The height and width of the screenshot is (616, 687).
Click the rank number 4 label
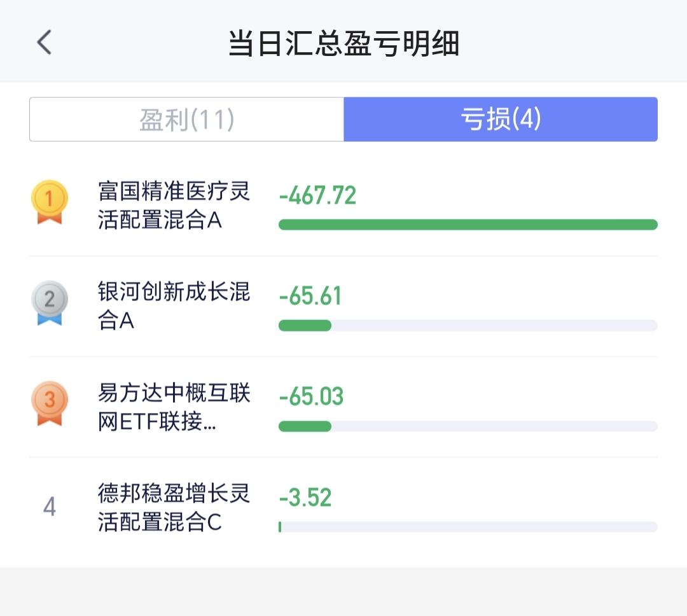pos(49,507)
